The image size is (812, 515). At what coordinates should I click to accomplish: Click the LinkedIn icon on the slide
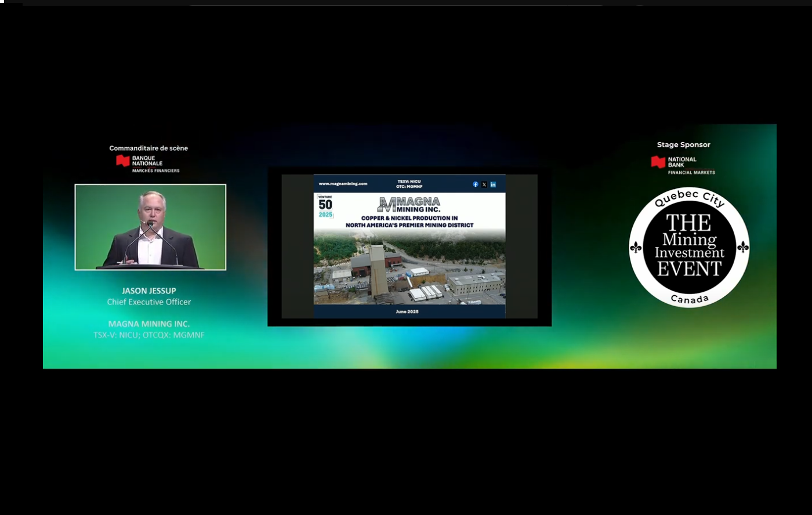pyautogui.click(x=493, y=184)
